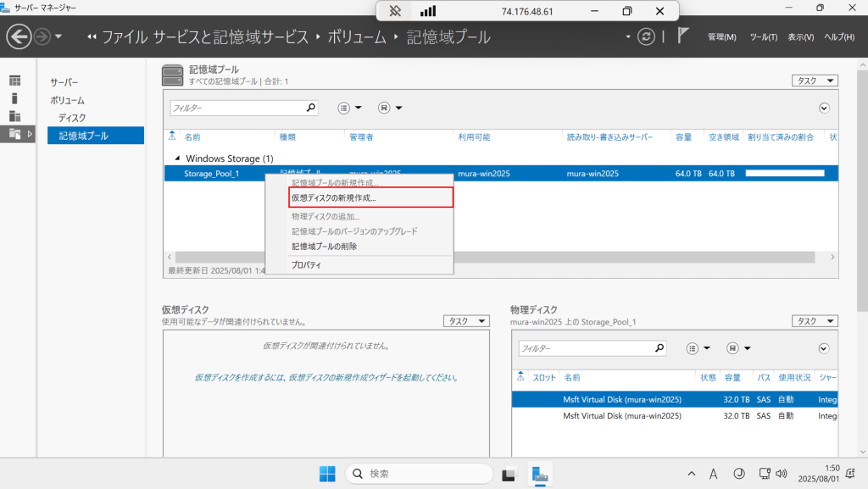Click the storage pool filter input field
This screenshot has width=868, height=489.
[237, 108]
